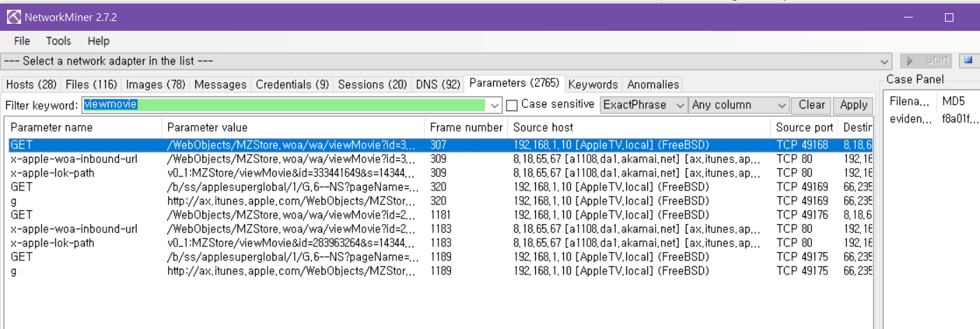Select the Parameters (2765) tab
The height and width of the screenshot is (329, 980).
[514, 83]
